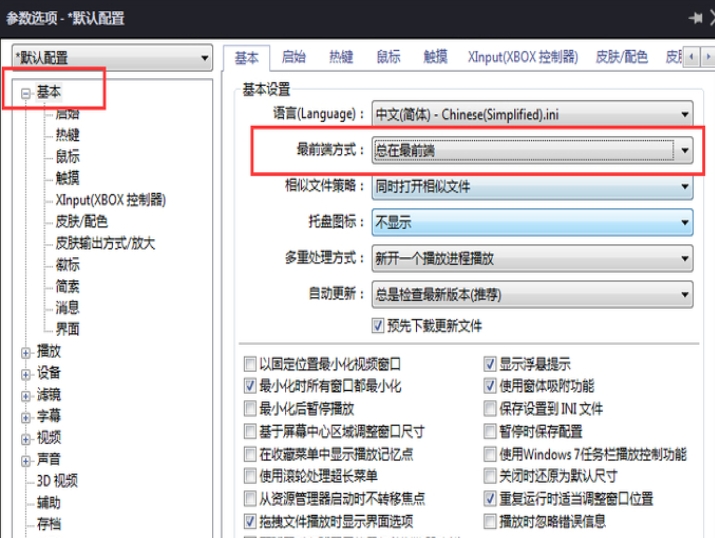Expand the 字幕 tree node
The width and height of the screenshot is (715, 538).
(x=26, y=418)
